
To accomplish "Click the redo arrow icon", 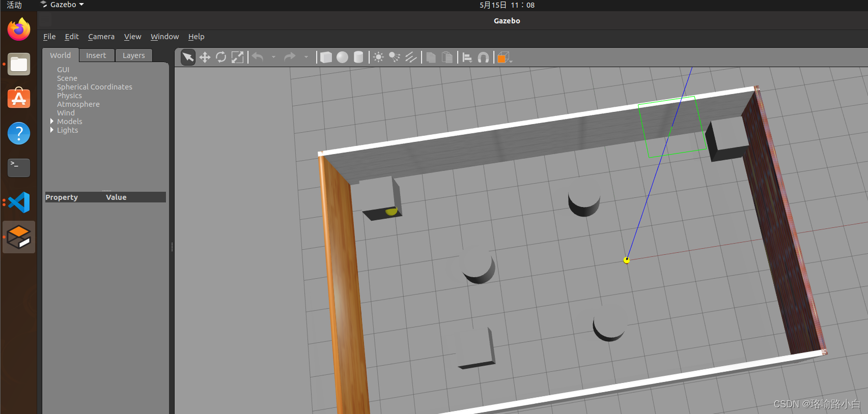I will [290, 57].
